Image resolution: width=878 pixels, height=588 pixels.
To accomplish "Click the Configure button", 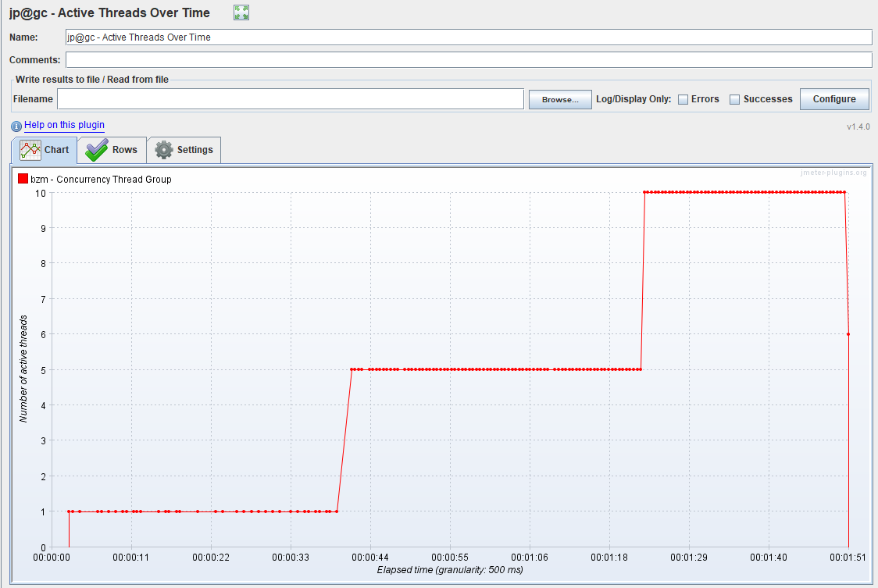I will point(834,99).
